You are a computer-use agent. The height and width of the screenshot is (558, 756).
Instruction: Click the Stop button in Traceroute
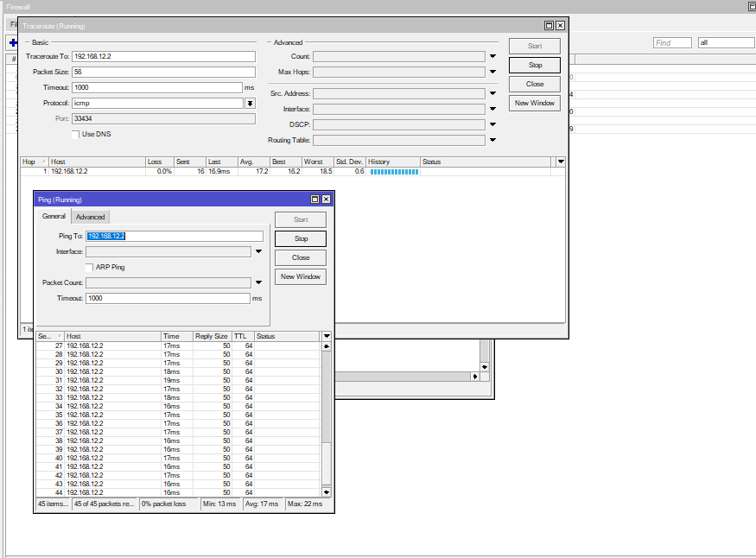tap(534, 64)
